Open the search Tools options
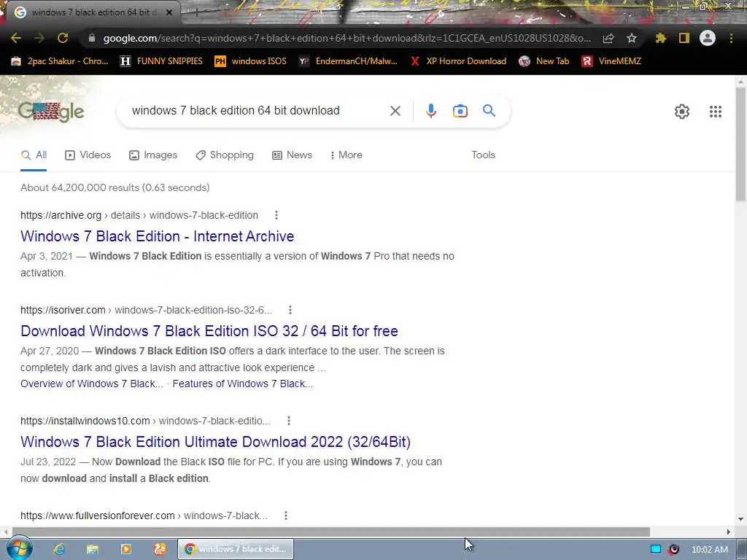This screenshot has width=747, height=560. click(483, 155)
